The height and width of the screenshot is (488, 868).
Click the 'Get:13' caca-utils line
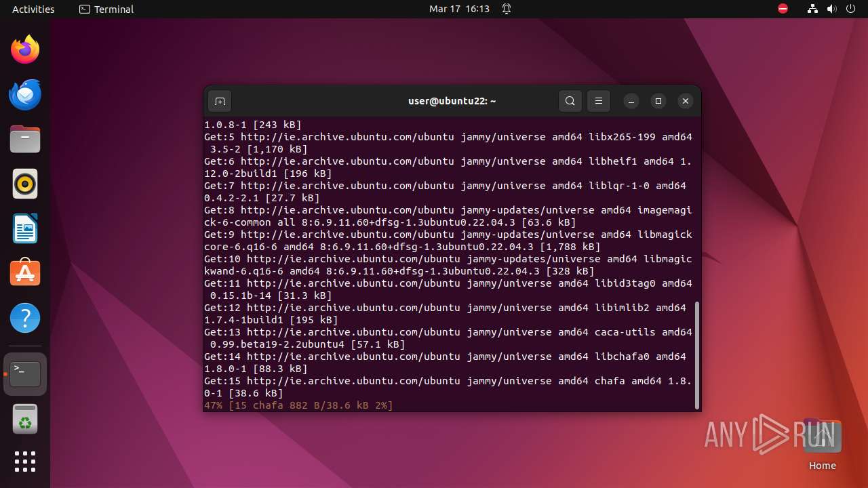448,338
